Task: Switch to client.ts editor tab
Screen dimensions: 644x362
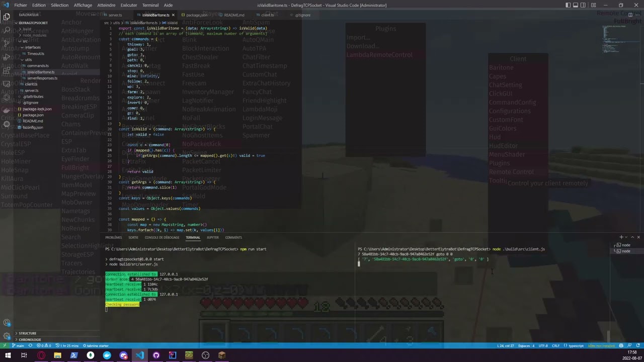Action: tap(267, 15)
